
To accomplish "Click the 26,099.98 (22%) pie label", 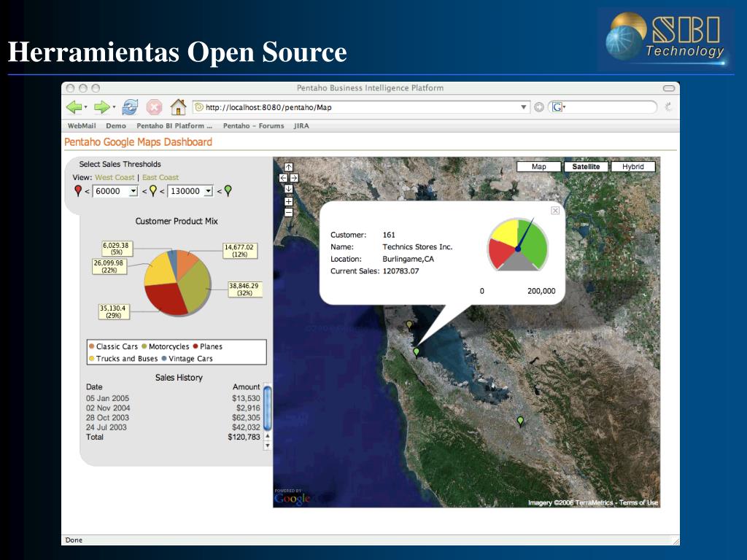I will pyautogui.click(x=109, y=266).
